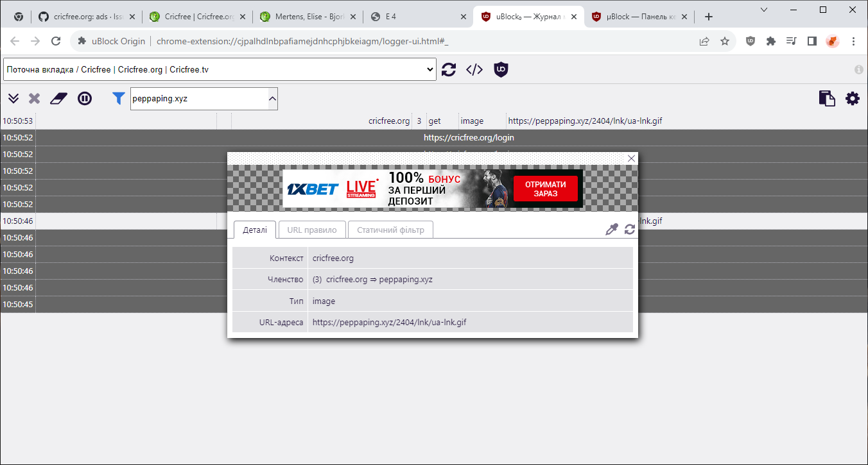868x465 pixels.
Task: Switch to the Статичний фільтр tab
Action: click(390, 229)
